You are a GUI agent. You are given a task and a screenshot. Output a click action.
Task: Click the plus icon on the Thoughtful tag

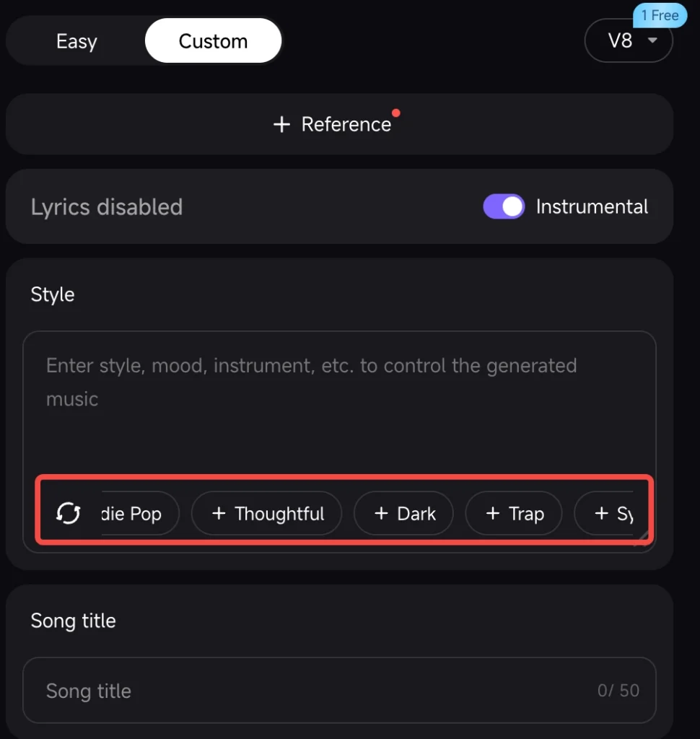tap(219, 513)
